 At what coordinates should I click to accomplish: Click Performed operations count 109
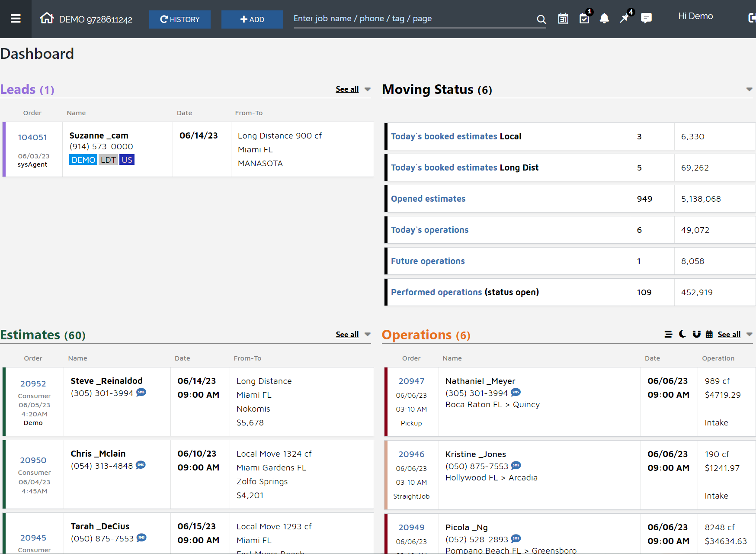(644, 292)
